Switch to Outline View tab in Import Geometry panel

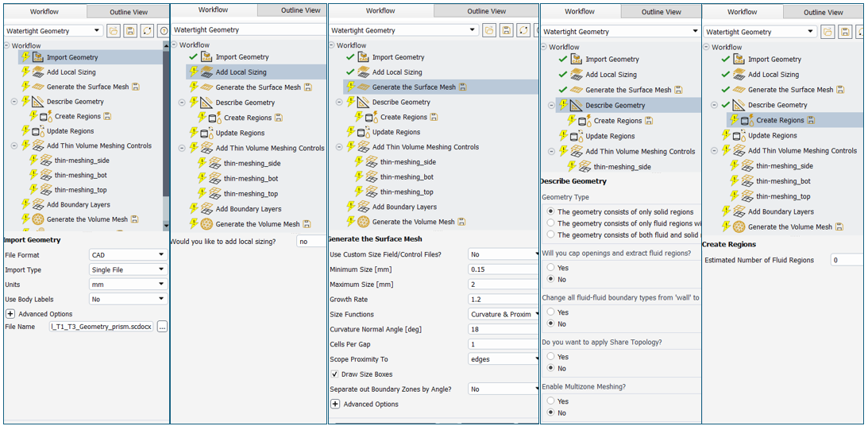coord(128,11)
